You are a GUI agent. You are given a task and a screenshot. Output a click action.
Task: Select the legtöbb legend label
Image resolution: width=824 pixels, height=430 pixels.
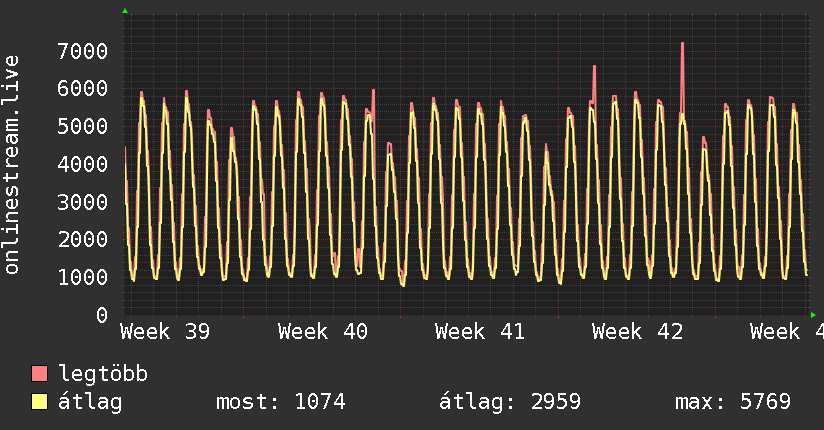click(x=103, y=374)
